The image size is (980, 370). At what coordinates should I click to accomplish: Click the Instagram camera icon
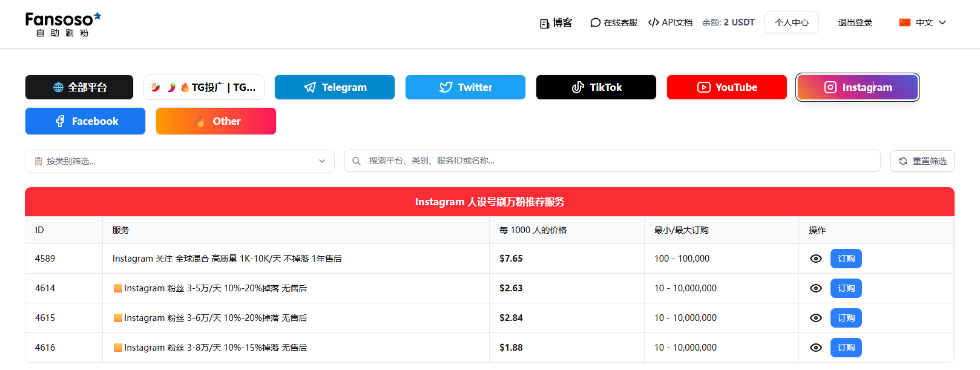pos(830,87)
